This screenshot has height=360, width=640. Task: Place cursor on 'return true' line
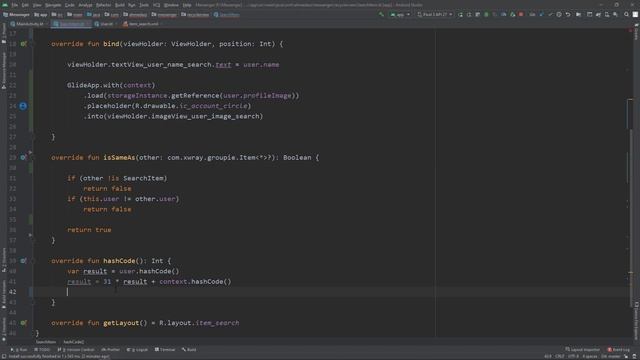[89, 230]
